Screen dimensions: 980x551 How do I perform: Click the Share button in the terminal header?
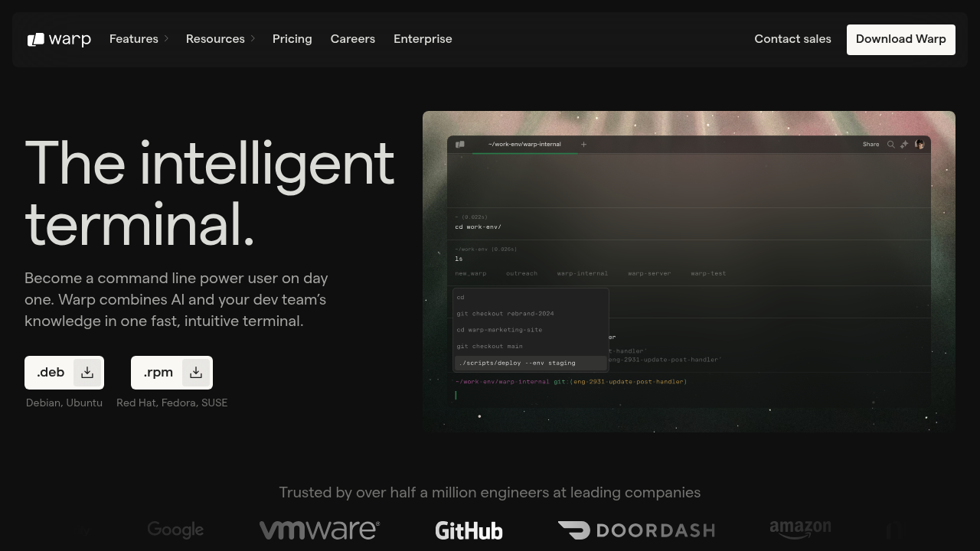click(871, 145)
